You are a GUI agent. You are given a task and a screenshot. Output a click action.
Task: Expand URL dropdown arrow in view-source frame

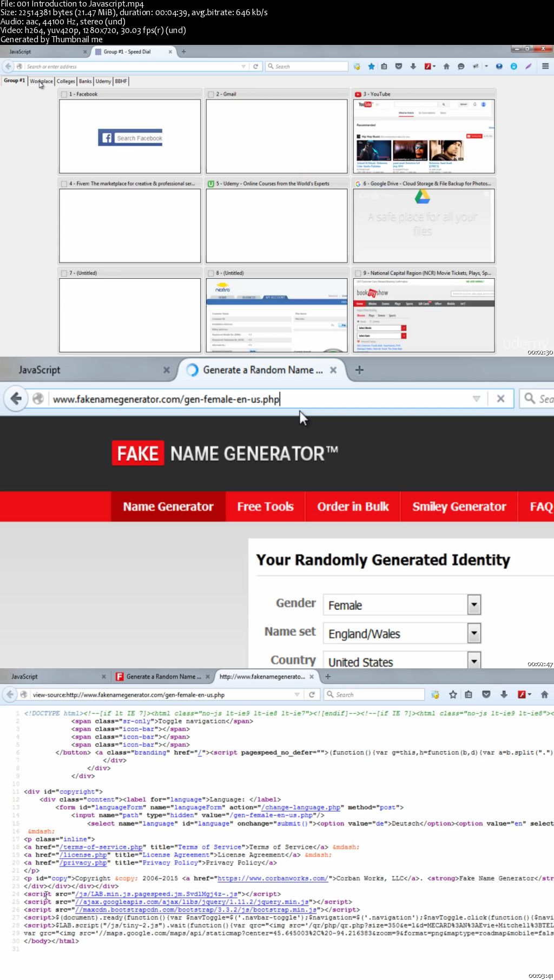(297, 694)
